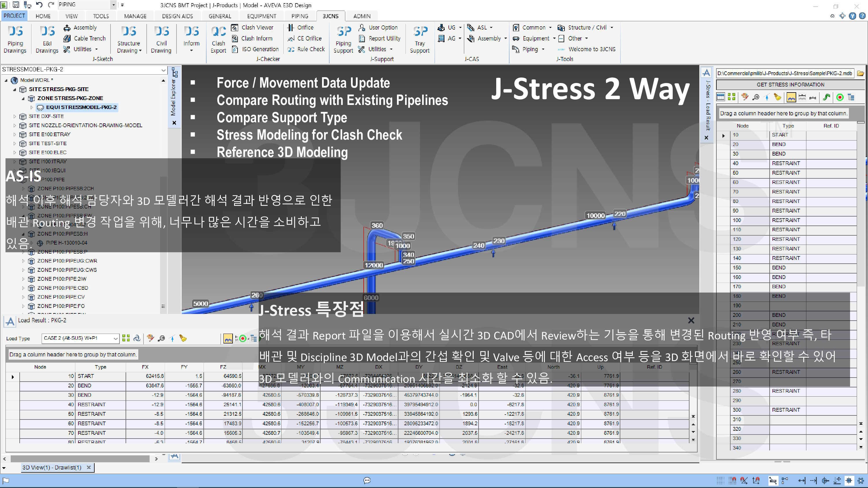868x488 pixels.
Task: Open the PROJECT menu tab
Action: [14, 16]
